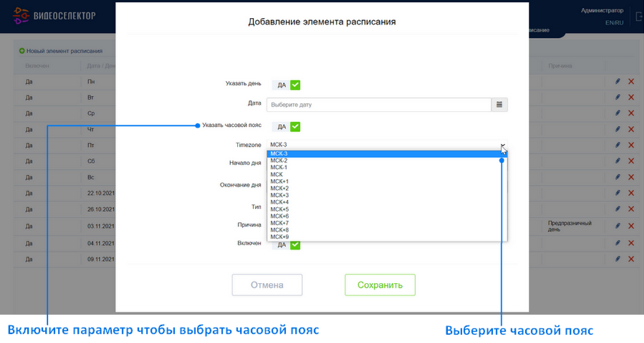Toggle the Указать день checkbox
This screenshot has width=644, height=343.
[x=295, y=85]
